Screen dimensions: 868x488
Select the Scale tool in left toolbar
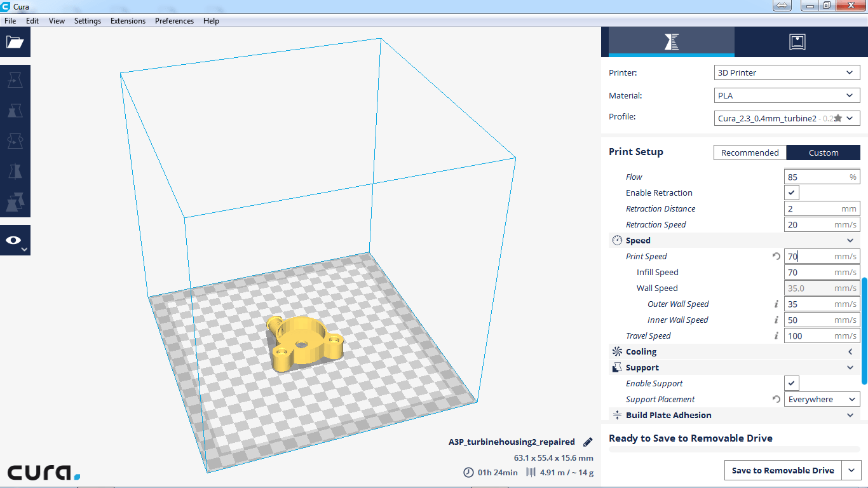pyautogui.click(x=15, y=111)
